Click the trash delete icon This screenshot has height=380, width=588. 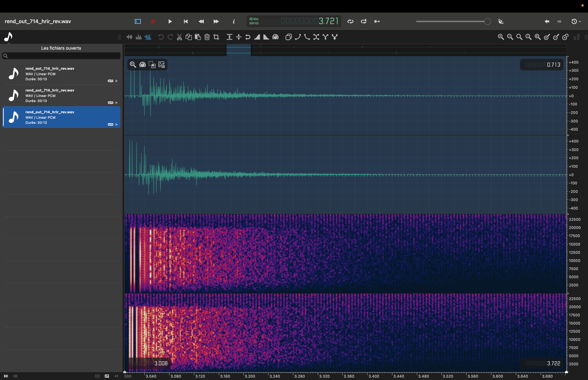click(x=207, y=37)
